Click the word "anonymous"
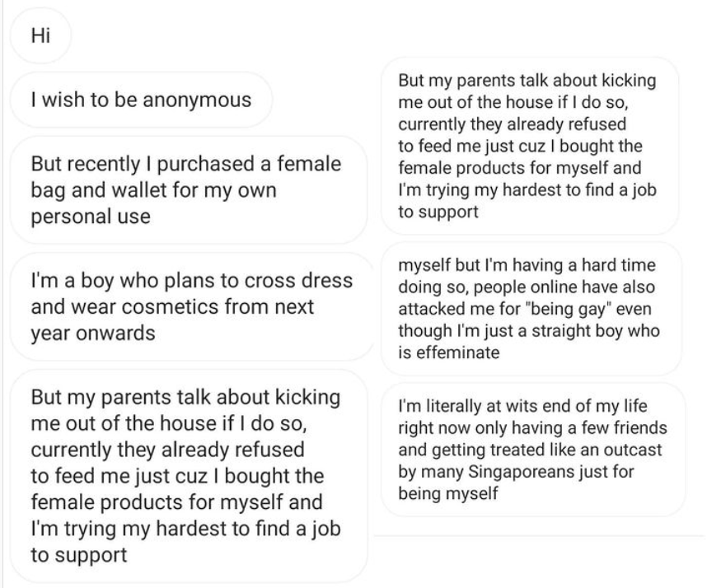 [197, 100]
